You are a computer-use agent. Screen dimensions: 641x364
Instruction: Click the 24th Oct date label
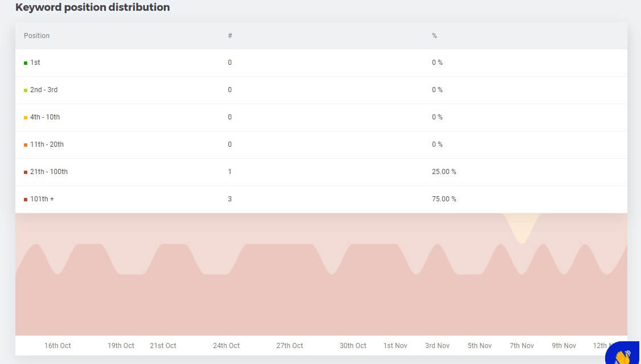[x=226, y=346]
